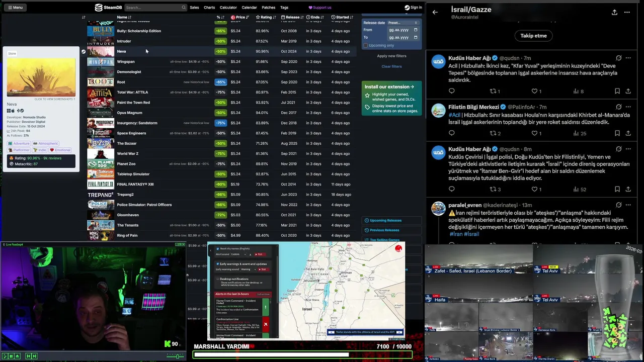The image size is (644, 362).
Task: Toggle the Upcoming only checkbox
Action: click(366, 45)
